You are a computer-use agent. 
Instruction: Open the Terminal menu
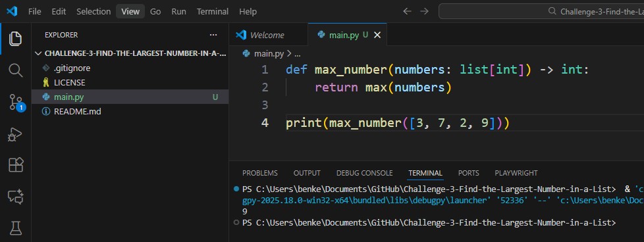(212, 11)
